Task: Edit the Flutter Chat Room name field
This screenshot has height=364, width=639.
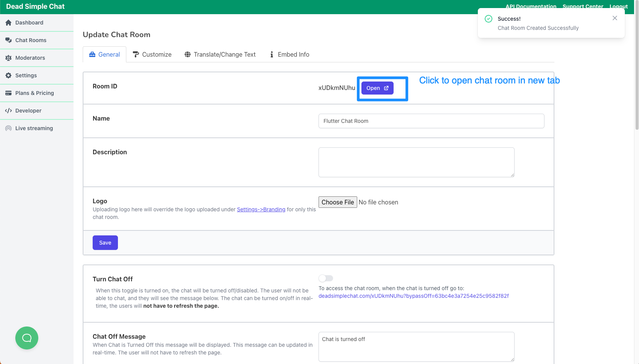Action: coord(431,121)
